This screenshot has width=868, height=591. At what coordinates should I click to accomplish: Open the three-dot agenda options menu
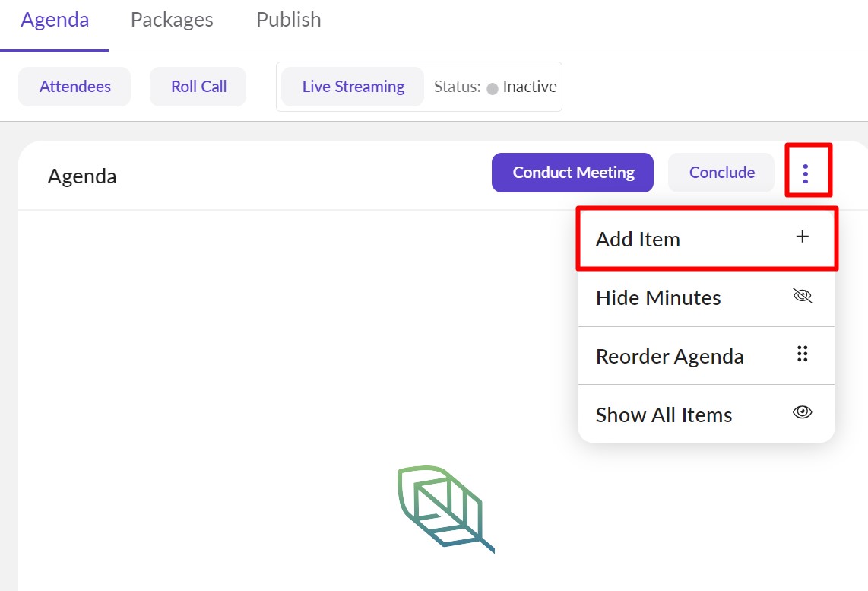(x=805, y=173)
